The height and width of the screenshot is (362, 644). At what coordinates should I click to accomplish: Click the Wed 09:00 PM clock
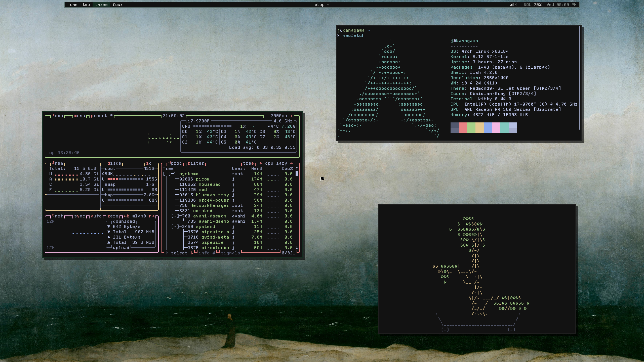(561, 5)
